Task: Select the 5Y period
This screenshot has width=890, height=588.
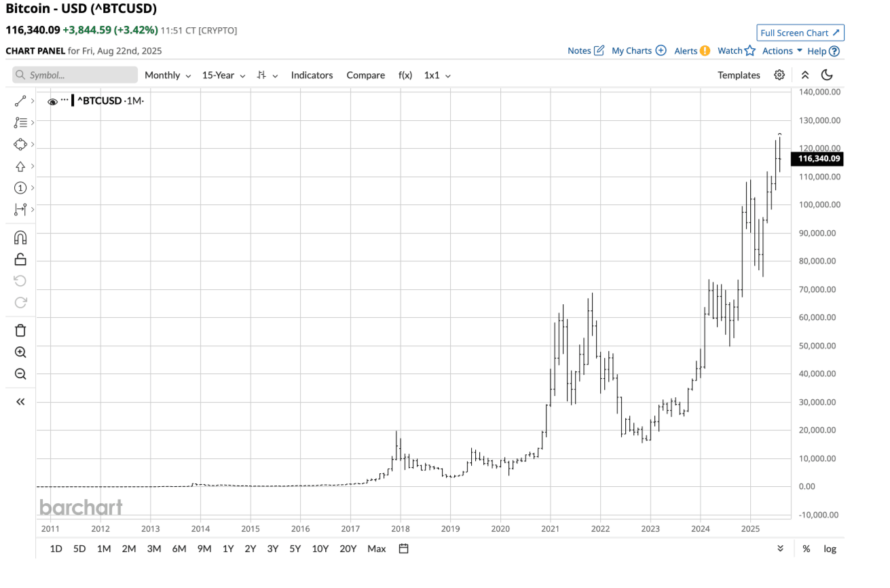Action: tap(295, 549)
